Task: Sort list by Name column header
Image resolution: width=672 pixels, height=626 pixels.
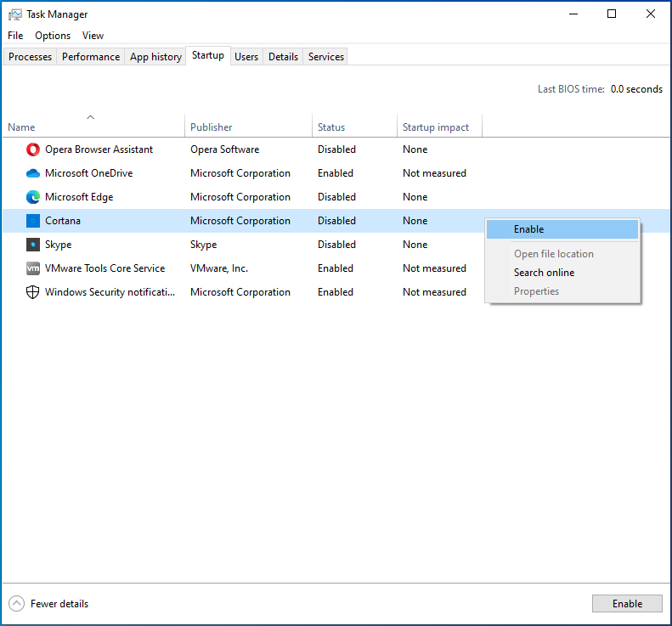Action: (92, 127)
